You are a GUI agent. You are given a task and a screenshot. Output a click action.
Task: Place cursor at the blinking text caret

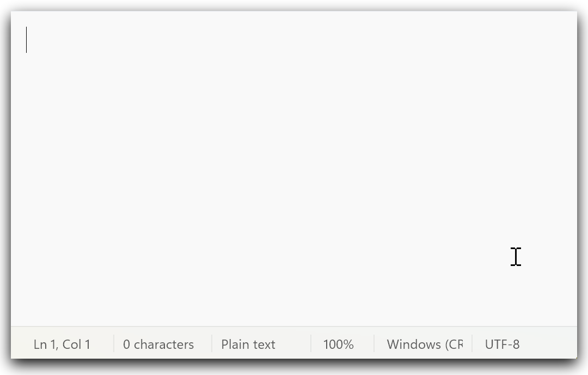26,40
